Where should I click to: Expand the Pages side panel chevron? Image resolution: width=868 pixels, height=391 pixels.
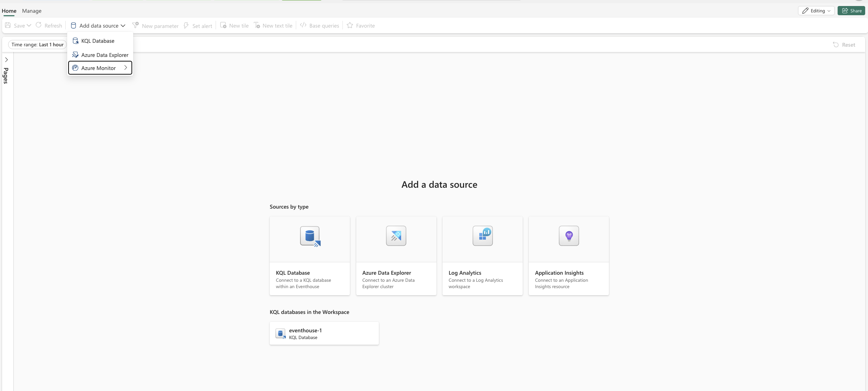tap(6, 60)
